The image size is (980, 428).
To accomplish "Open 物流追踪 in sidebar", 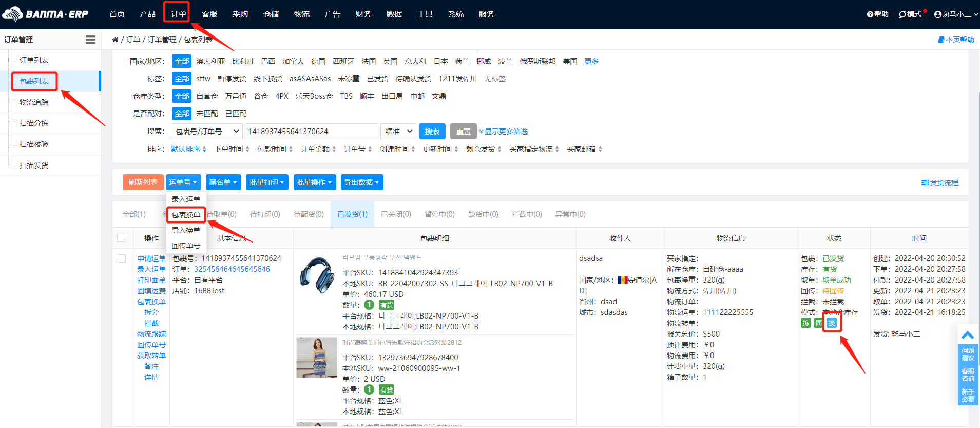I will [x=34, y=102].
